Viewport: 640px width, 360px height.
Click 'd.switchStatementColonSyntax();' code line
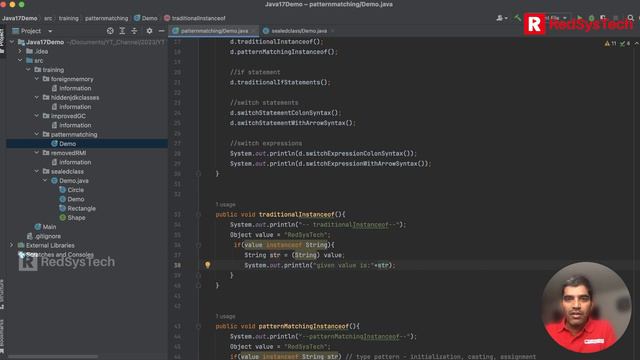(x=285, y=113)
